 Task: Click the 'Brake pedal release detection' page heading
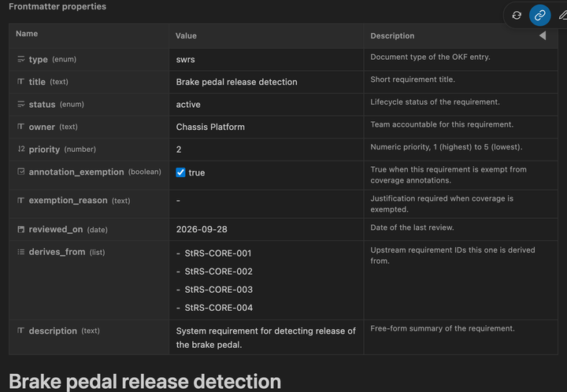coord(145,382)
